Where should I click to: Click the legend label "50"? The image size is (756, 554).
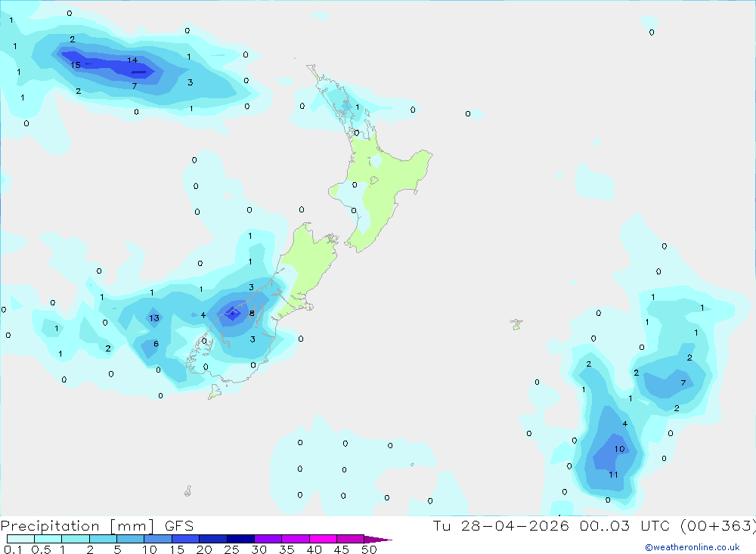369,549
